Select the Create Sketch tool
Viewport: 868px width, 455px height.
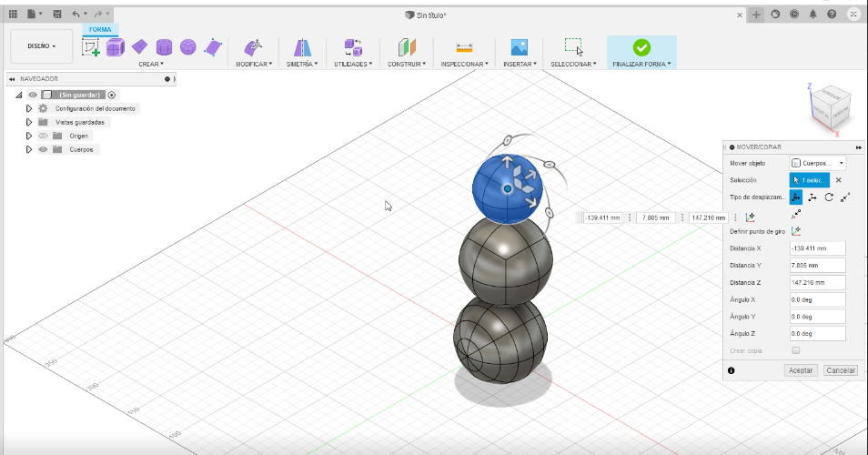pos(91,47)
